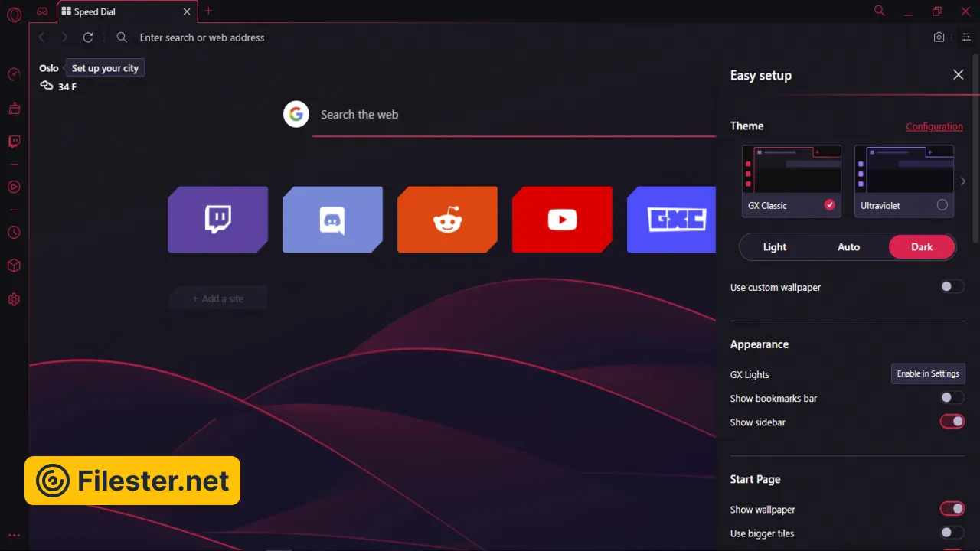The image size is (980, 551).
Task: Open the theme Configuration link
Action: (934, 126)
